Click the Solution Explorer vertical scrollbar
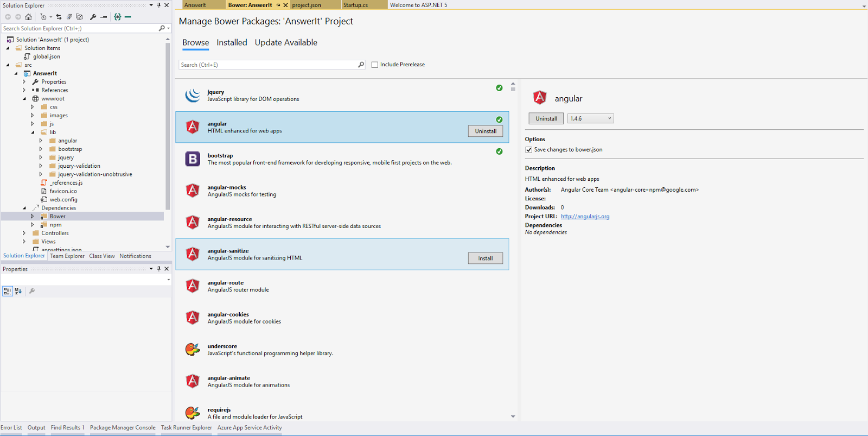 [168, 126]
